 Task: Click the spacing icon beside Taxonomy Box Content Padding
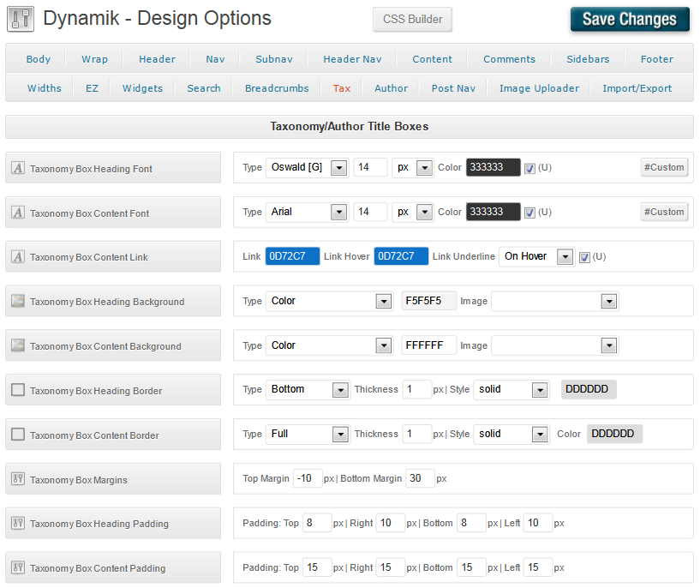click(18, 567)
